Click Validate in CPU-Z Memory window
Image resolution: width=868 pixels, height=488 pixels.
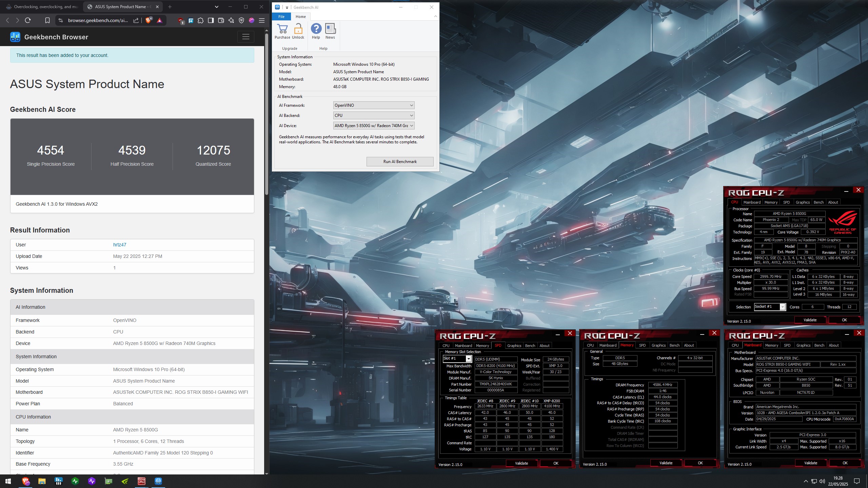(666, 463)
